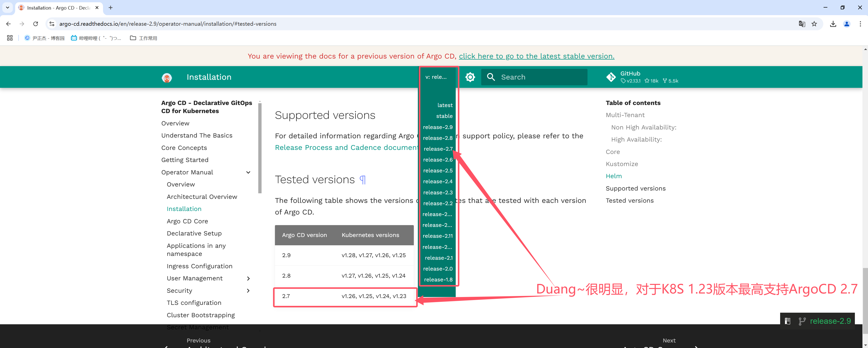This screenshot has width=868, height=348.
Task: Open the GitHub repository from the header icon
Action: pyautogui.click(x=611, y=77)
